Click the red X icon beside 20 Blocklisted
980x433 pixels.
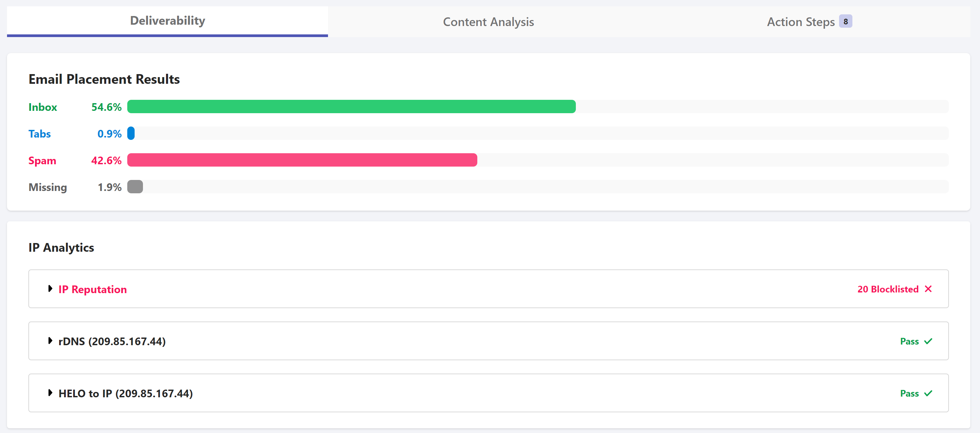928,289
